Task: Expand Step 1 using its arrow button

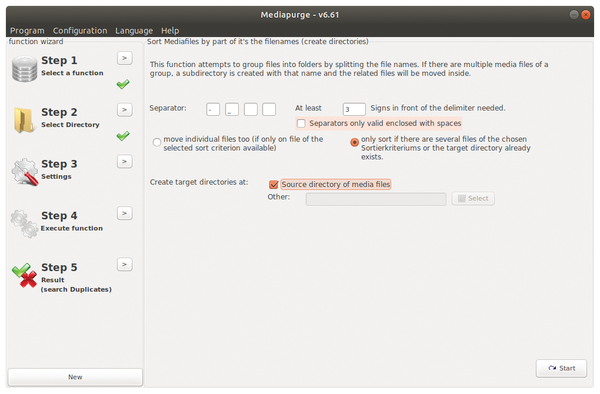Action: coord(124,58)
